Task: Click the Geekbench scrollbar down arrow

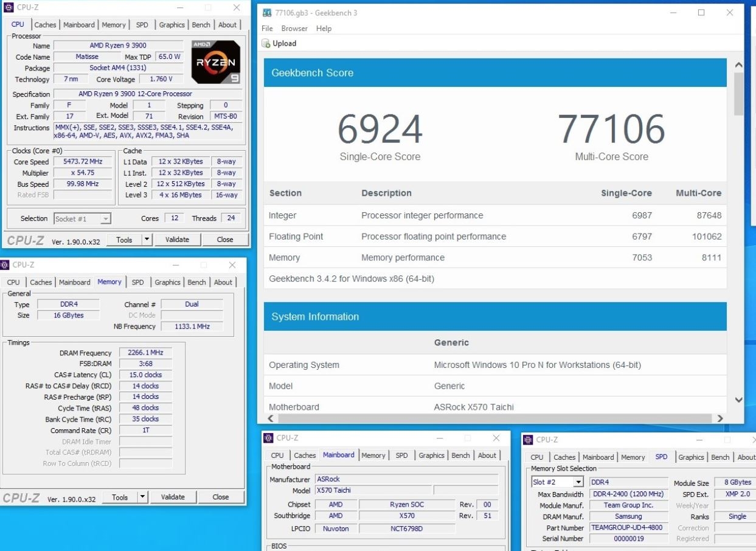Action: (x=738, y=400)
